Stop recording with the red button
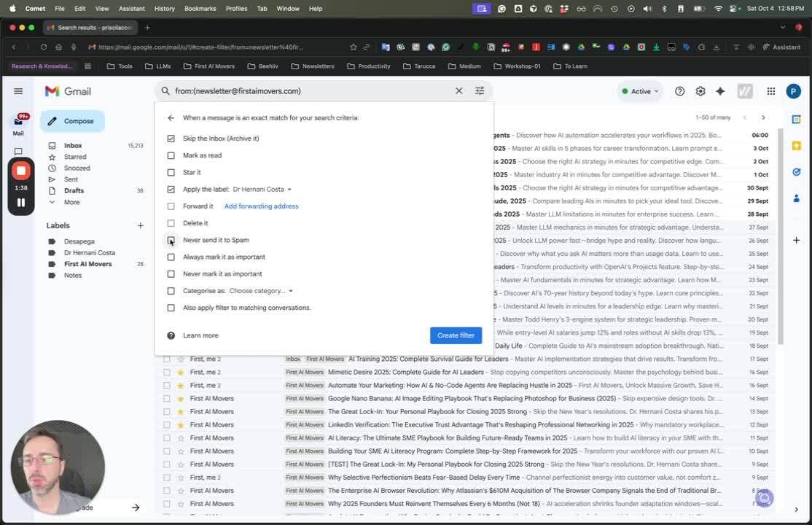This screenshot has height=525, width=812. tap(20, 171)
